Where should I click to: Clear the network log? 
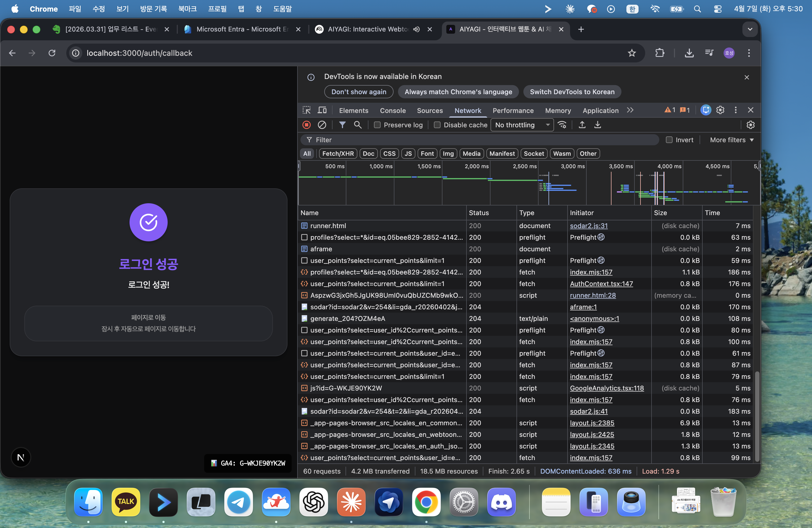[x=322, y=125]
